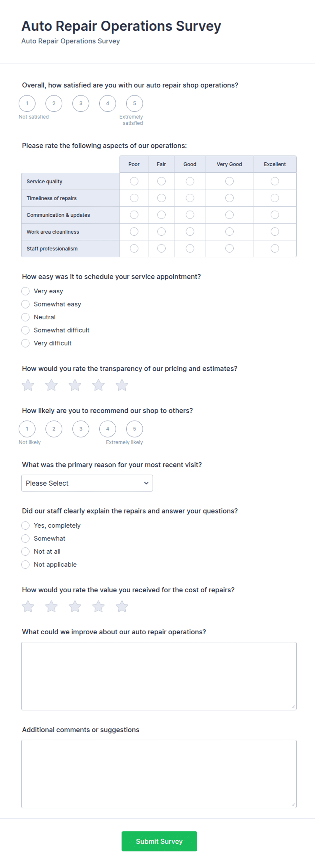Rate pricing transparency with the fifth star
Viewport: 315px width, 868px height.
click(122, 385)
